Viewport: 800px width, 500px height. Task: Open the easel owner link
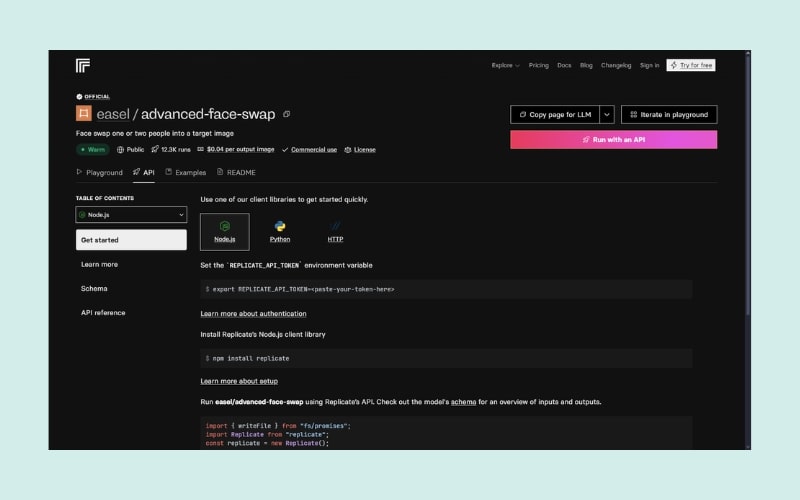(x=113, y=114)
